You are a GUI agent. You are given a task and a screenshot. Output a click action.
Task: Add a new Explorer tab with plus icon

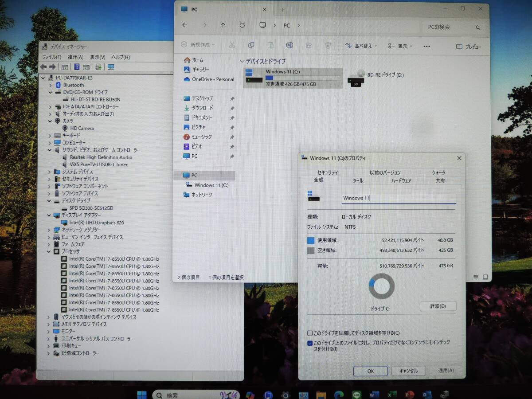282,10
